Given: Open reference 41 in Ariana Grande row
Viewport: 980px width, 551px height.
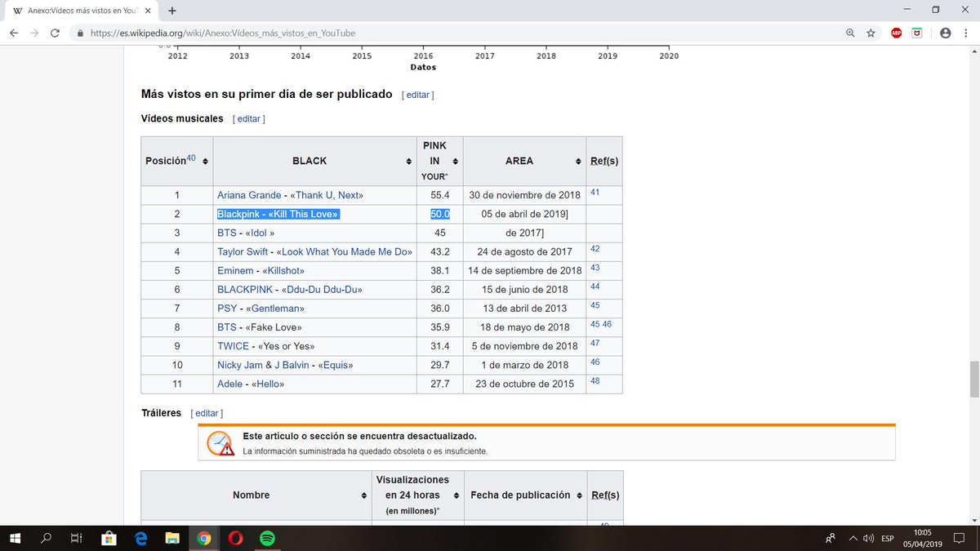Looking at the screenshot, I should point(595,192).
